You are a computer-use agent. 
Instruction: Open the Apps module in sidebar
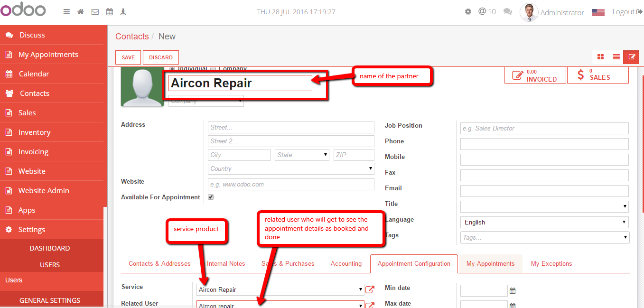click(52, 210)
